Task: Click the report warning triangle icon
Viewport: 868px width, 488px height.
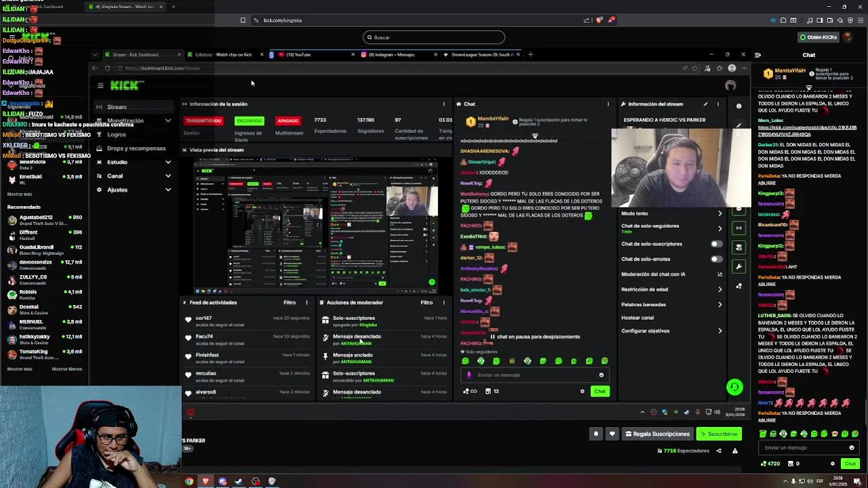Action: (x=734, y=451)
